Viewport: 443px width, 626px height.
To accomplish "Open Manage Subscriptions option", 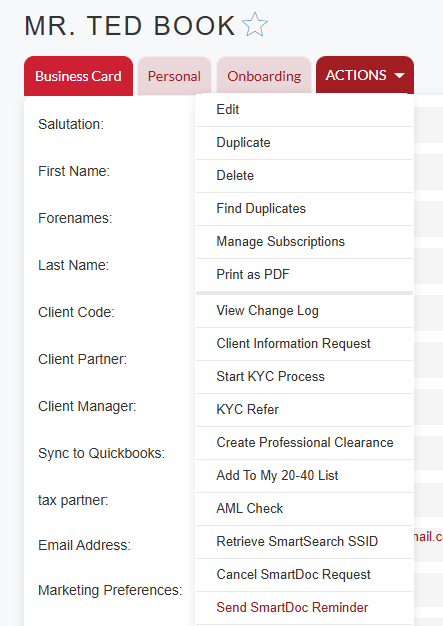I will tap(304, 242).
